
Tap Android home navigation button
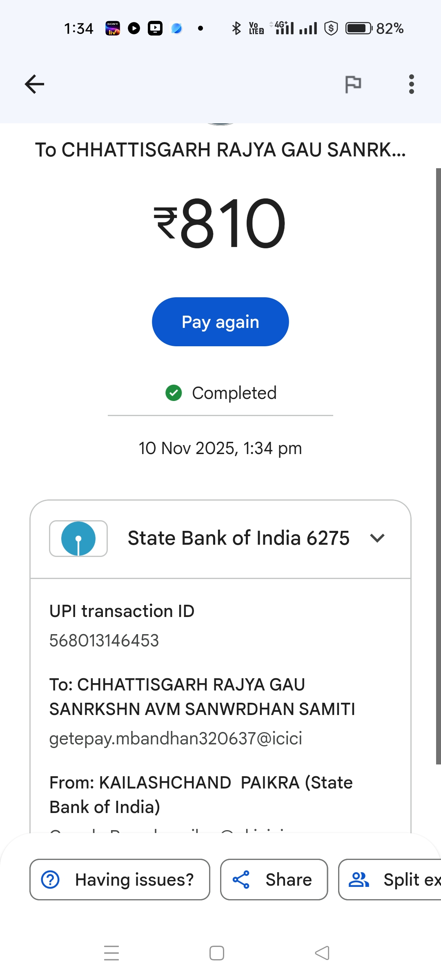click(x=217, y=953)
